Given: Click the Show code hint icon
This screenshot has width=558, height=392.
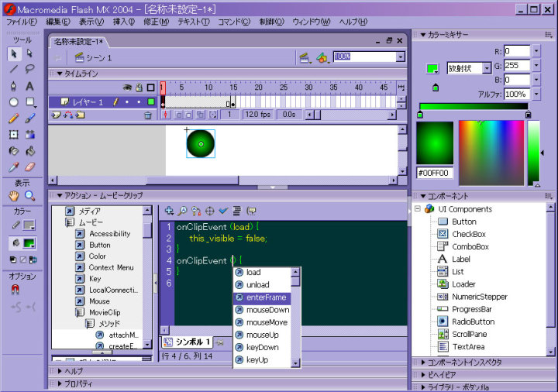Looking at the screenshot, I should click(x=252, y=211).
